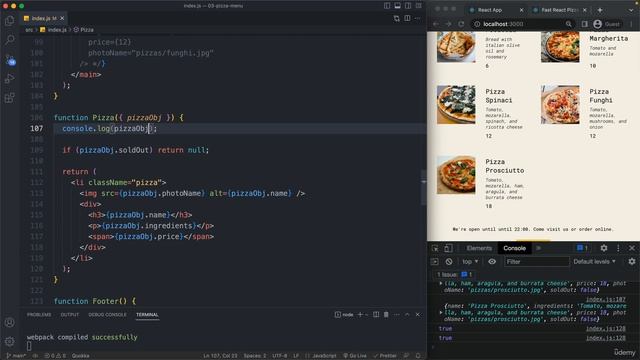This screenshot has height=360, width=640.
Task: Toggle live expression eye icon
Action: [492, 262]
